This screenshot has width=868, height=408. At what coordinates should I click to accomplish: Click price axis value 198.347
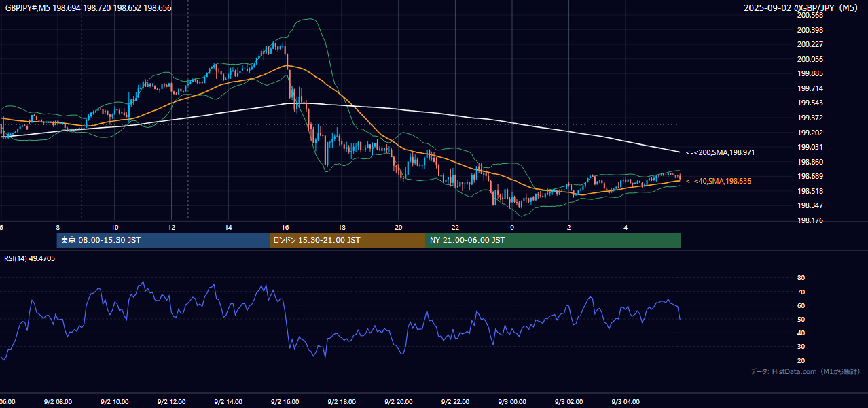pos(810,205)
